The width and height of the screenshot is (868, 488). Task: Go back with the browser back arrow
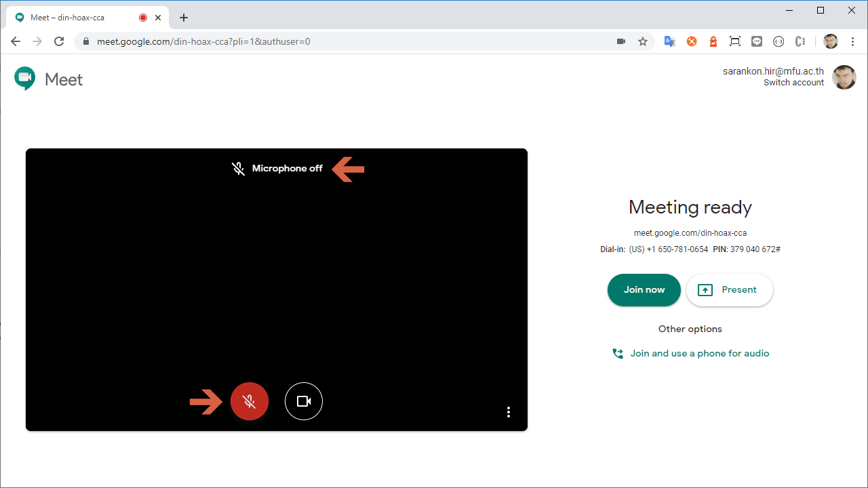[x=16, y=41]
